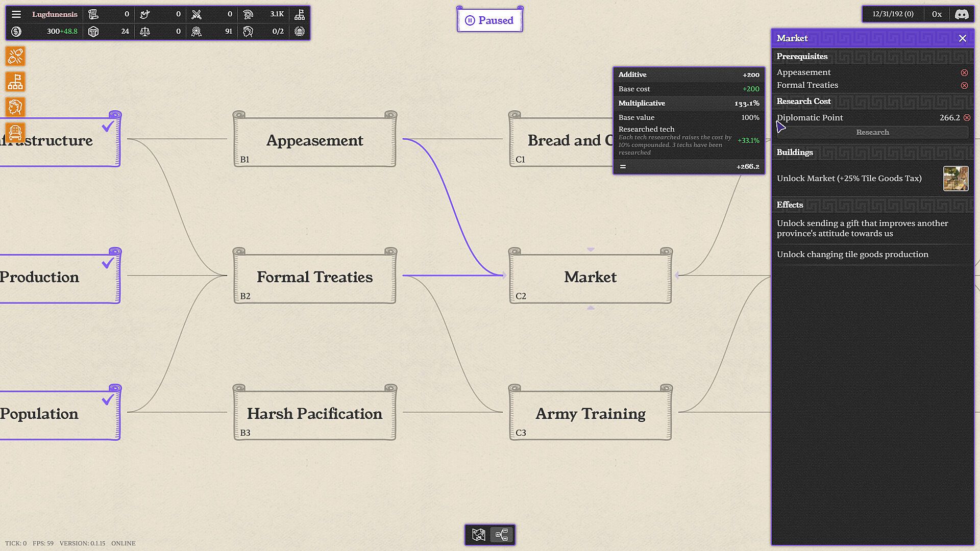Screen dimensions: 980x551
Task: Open the orange throne chair icon
Action: coord(15,133)
